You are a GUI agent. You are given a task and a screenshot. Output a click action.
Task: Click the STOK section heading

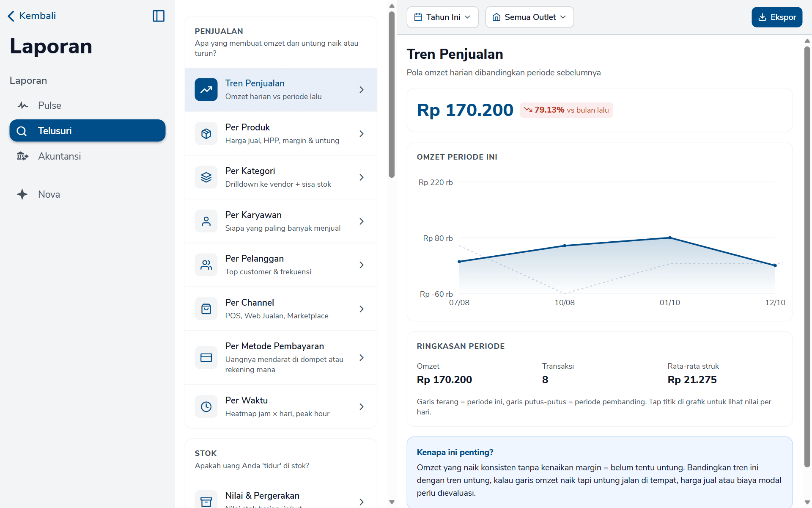point(206,453)
